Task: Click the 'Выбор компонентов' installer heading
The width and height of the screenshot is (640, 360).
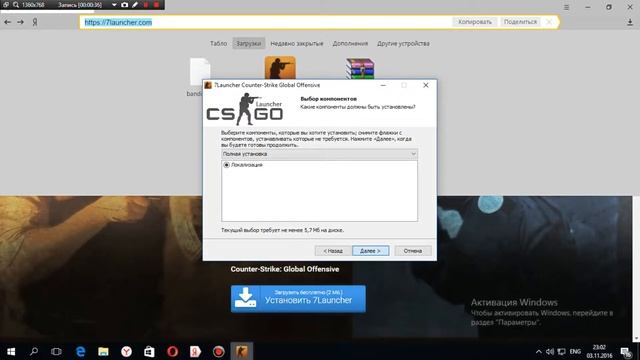Action: (329, 99)
